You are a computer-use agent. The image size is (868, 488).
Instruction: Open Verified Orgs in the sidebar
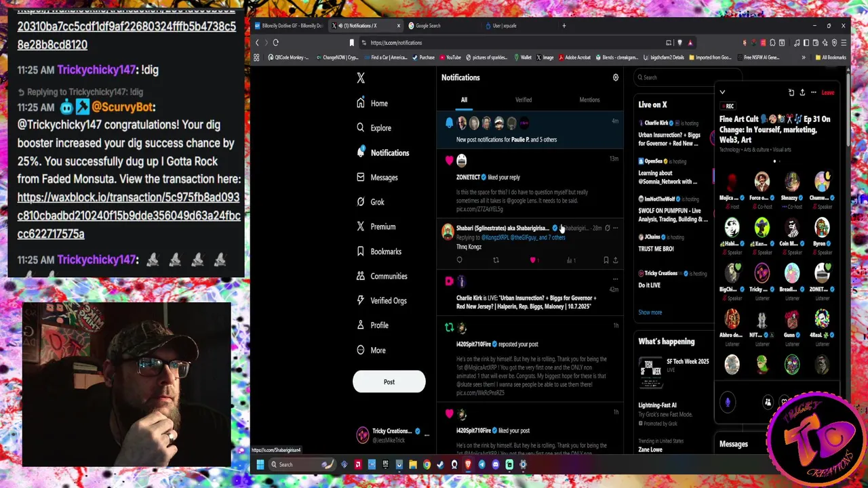click(x=381, y=300)
